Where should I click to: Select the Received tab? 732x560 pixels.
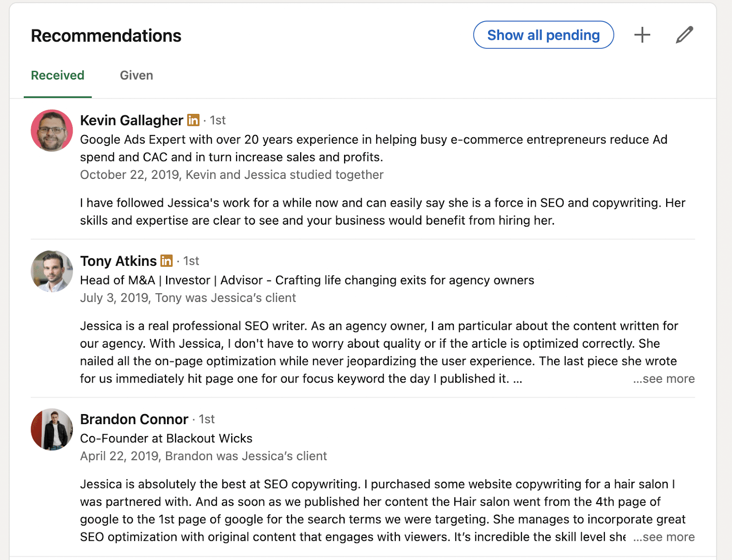[57, 75]
